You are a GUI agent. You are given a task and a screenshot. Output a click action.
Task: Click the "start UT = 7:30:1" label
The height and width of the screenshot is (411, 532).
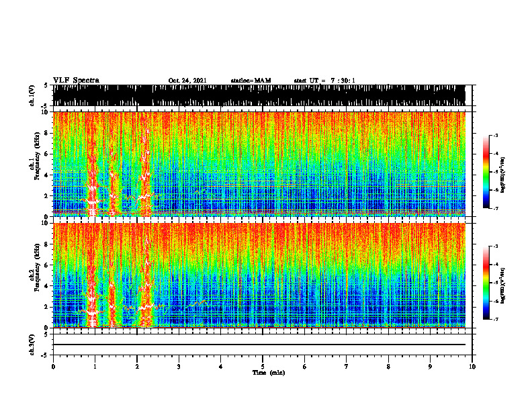point(324,81)
